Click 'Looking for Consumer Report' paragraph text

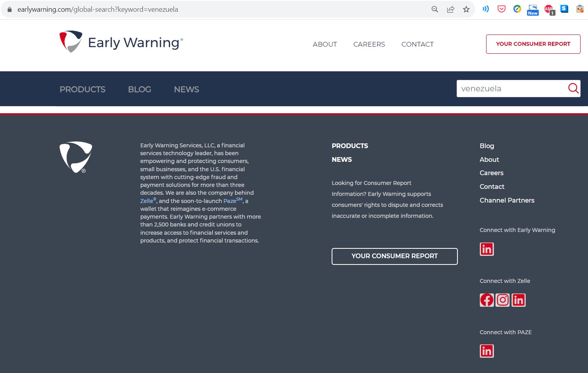387,199
